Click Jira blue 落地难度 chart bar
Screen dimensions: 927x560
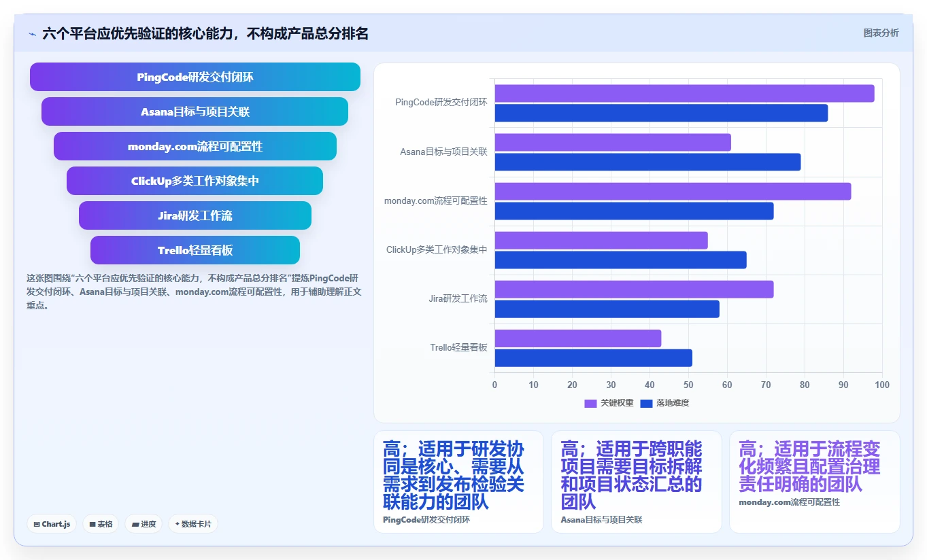point(607,309)
